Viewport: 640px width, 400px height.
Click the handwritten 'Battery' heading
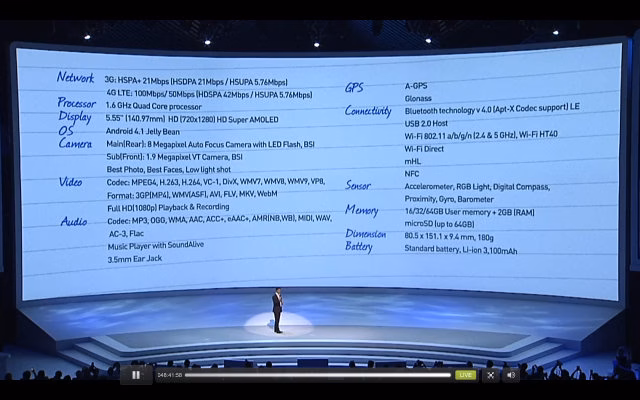pos(359,247)
